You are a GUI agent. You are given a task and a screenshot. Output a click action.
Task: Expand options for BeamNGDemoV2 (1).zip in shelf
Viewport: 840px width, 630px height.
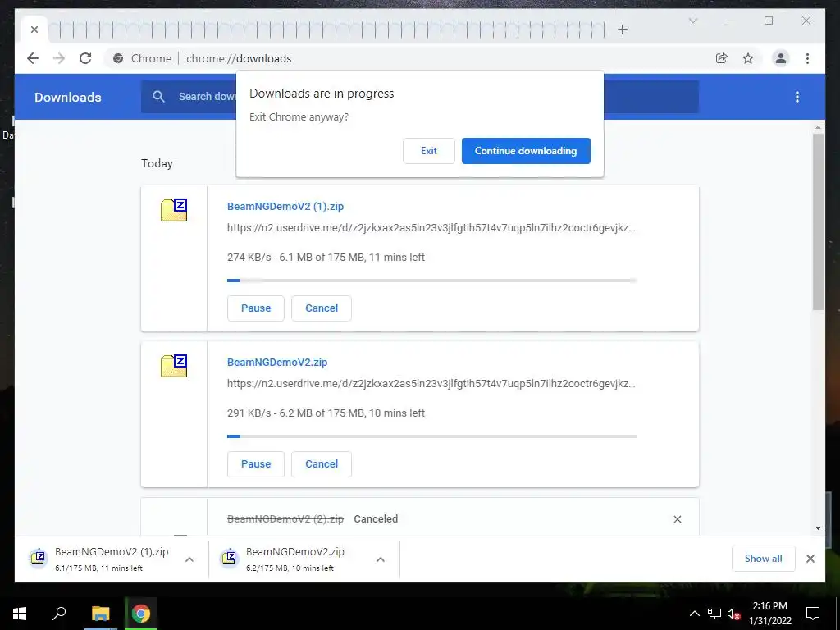tap(189, 559)
